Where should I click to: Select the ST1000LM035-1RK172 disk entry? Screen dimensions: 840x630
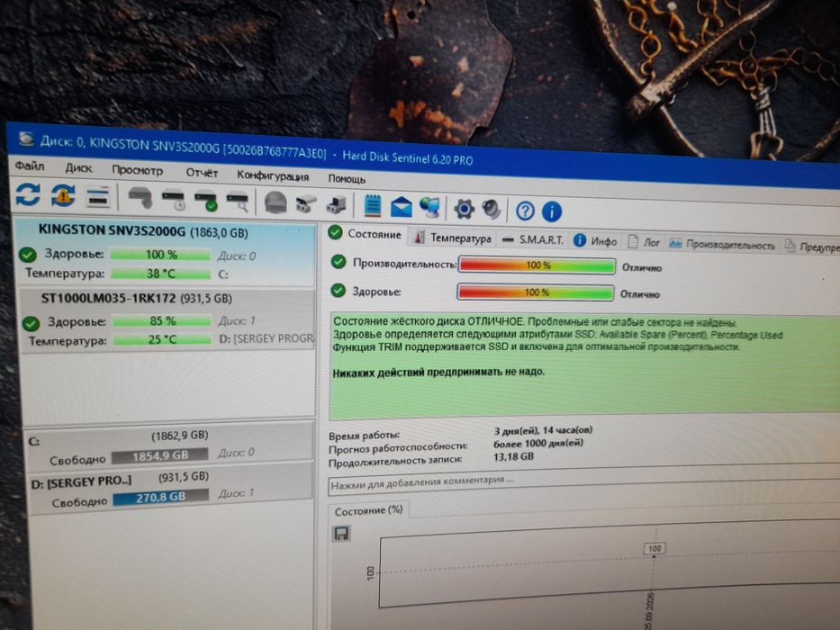[167, 320]
